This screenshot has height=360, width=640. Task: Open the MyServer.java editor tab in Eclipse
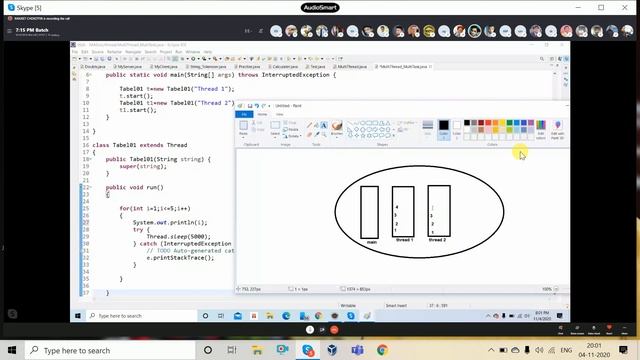click(x=128, y=67)
